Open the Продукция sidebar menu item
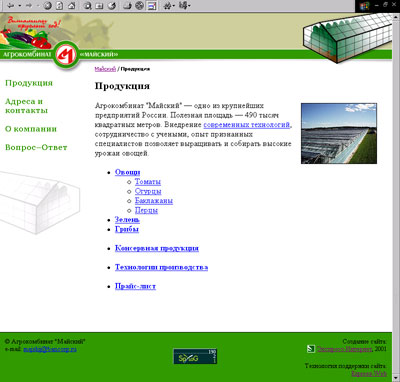400x382 pixels. coord(29,83)
